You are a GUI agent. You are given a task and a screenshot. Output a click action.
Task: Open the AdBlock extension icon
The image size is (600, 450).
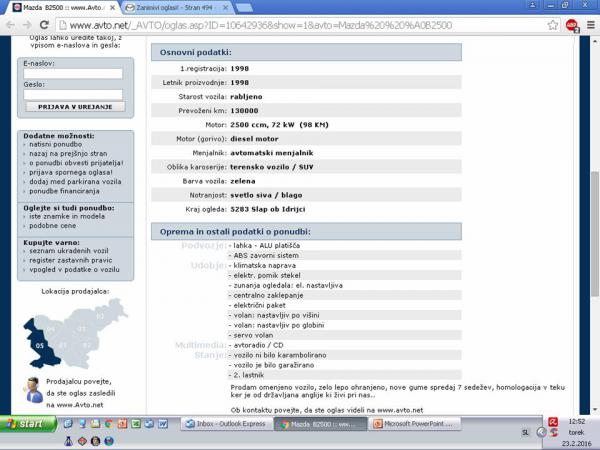pos(571,25)
